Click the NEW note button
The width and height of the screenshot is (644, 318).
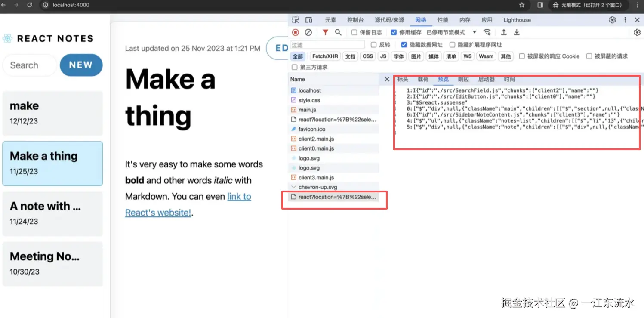click(x=81, y=65)
